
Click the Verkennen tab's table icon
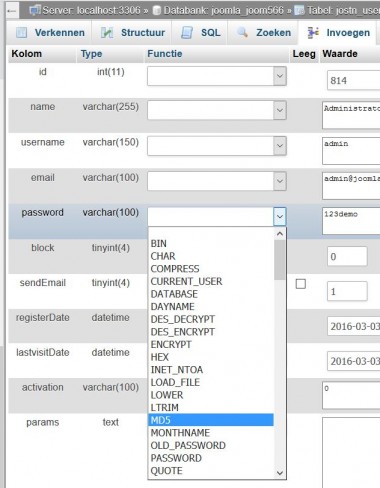[x=22, y=33]
